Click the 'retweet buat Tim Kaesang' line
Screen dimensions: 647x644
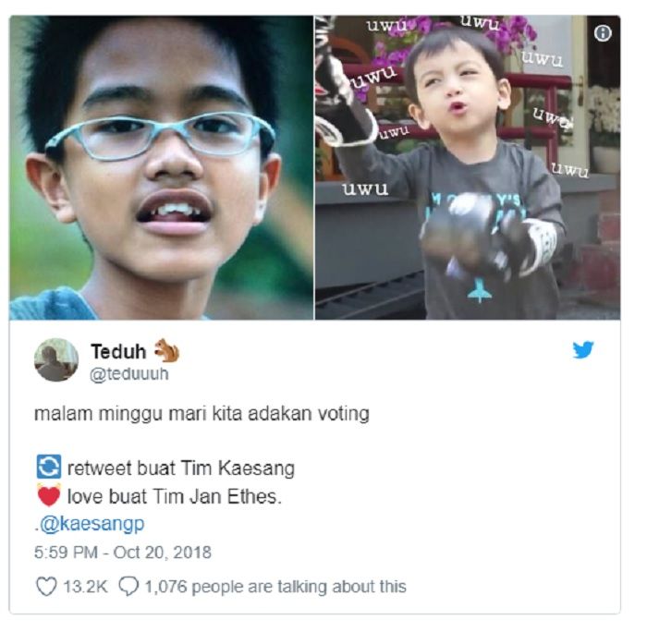[x=181, y=468]
